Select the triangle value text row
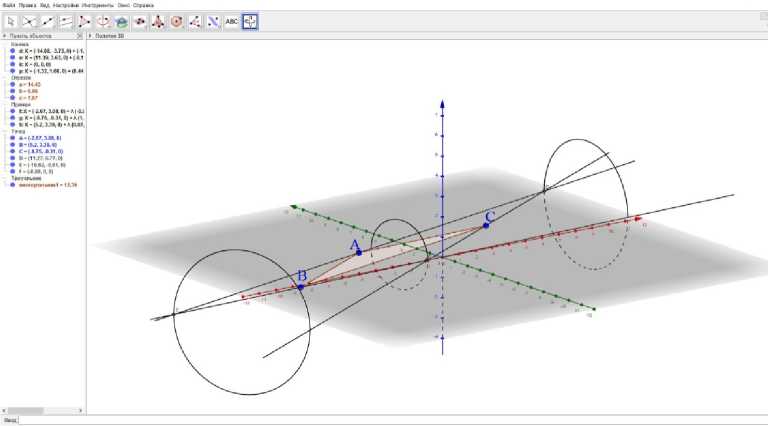 pos(48,185)
